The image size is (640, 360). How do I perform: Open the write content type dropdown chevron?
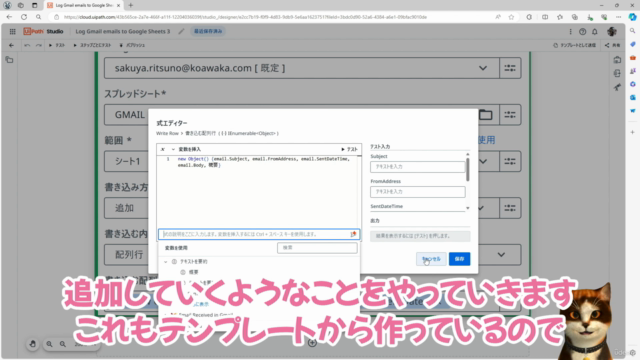[x=501, y=255]
